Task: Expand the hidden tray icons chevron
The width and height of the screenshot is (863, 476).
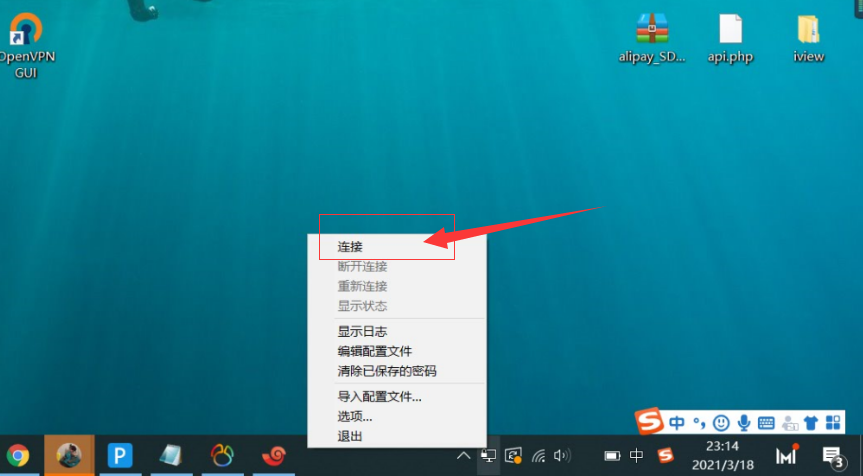Action: (x=463, y=456)
